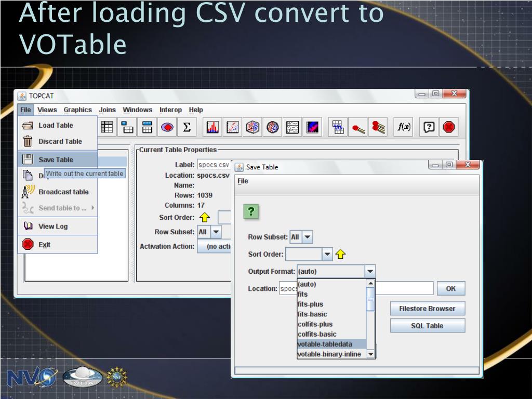Open the histogram plot icon
Viewport: 532px width, 399px height.
212,127
